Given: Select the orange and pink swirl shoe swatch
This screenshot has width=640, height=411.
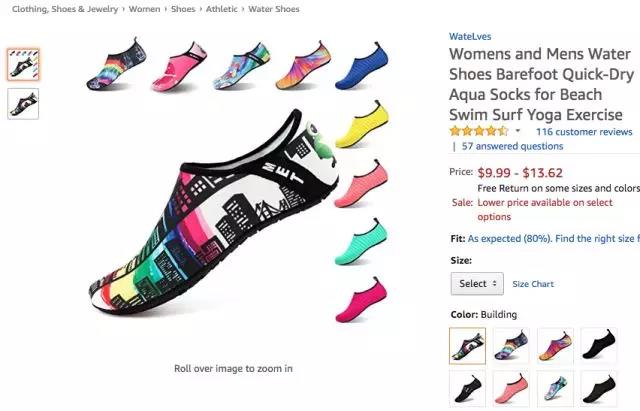Looking at the screenshot, I should (556, 345).
